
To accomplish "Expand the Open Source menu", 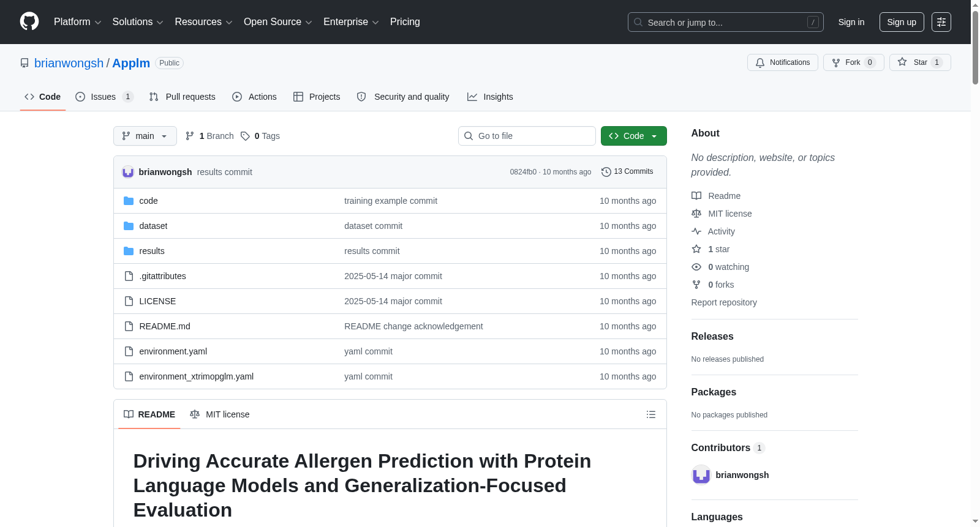I will click(278, 22).
